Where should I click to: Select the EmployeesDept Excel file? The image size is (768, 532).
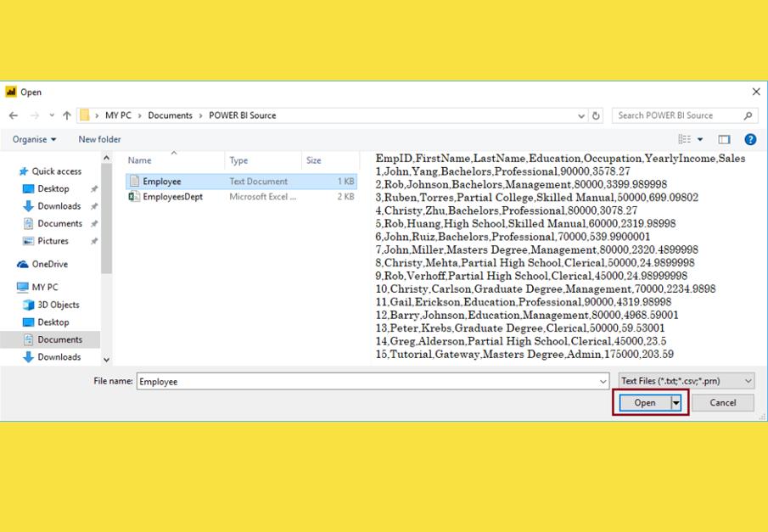click(x=242, y=197)
